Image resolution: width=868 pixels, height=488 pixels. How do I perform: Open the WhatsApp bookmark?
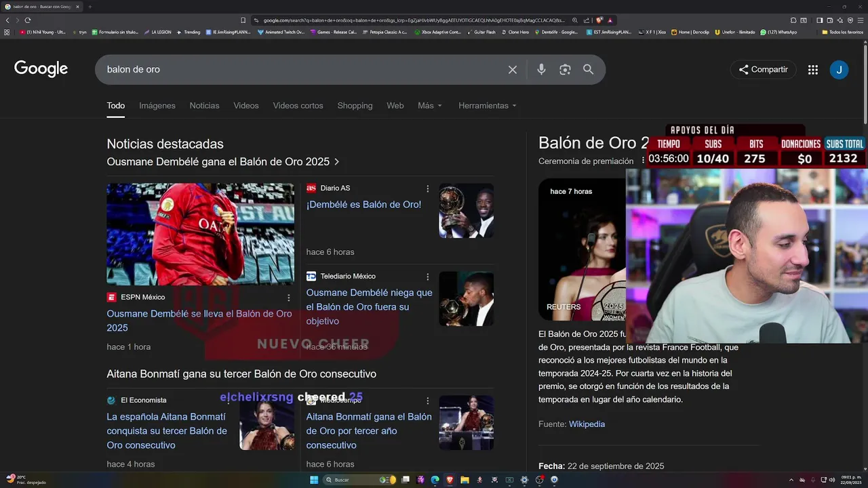tap(778, 32)
